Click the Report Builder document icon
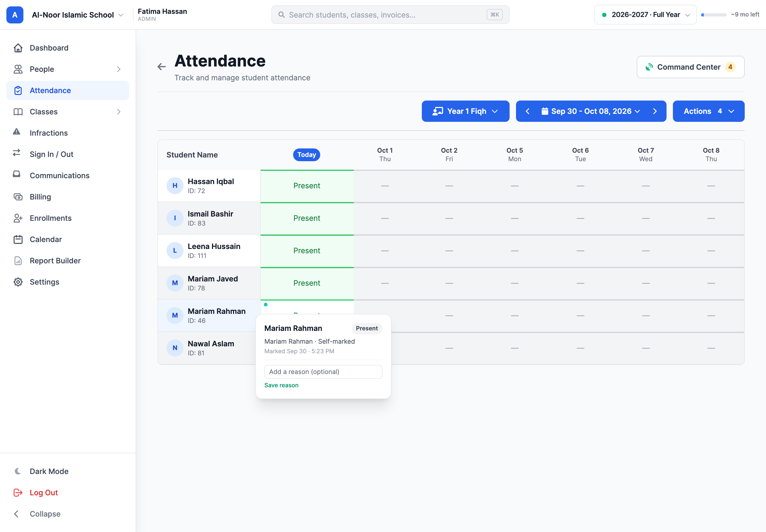 click(18, 261)
